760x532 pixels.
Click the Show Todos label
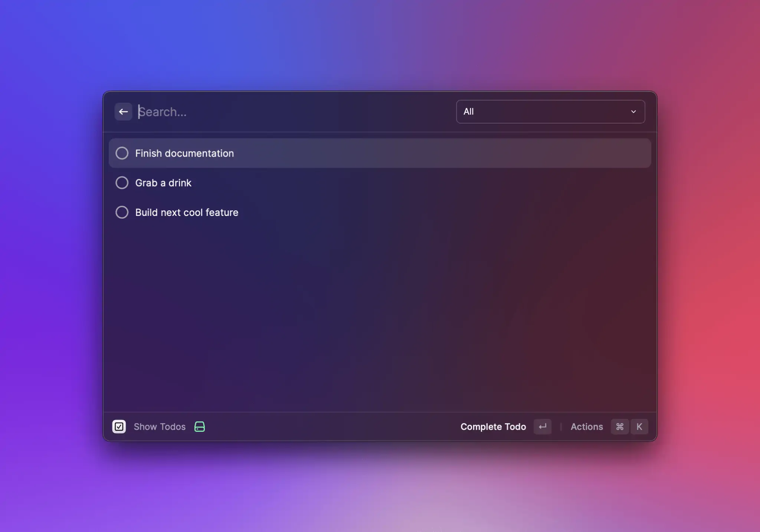[x=160, y=427]
